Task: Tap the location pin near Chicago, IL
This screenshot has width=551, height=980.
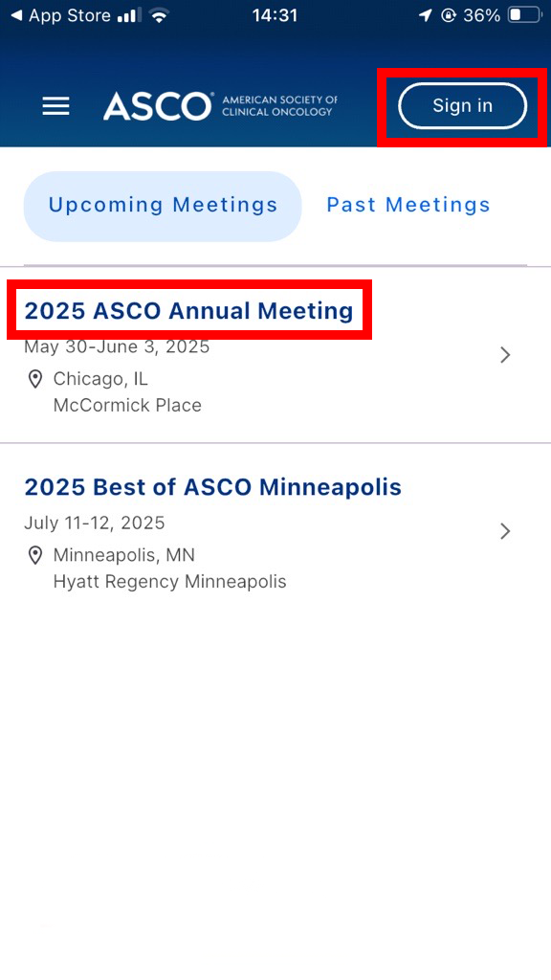Action: (35, 379)
